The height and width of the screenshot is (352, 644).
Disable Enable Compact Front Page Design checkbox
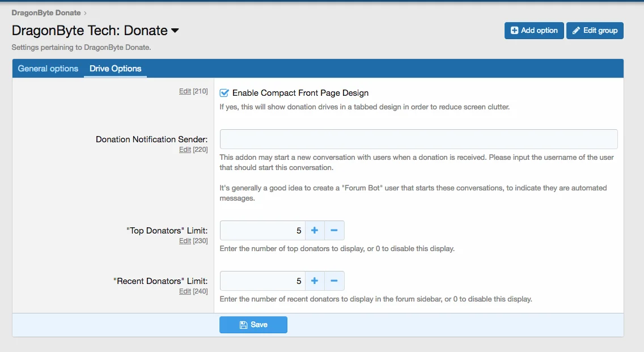tap(224, 93)
